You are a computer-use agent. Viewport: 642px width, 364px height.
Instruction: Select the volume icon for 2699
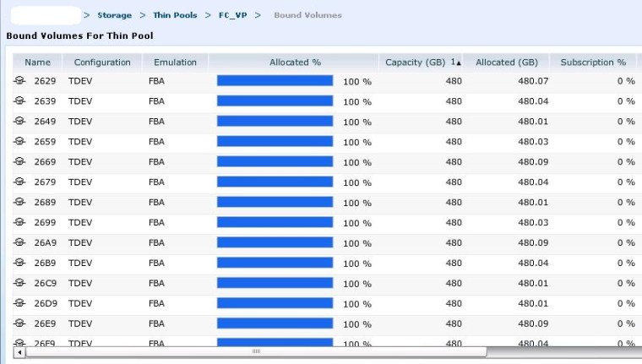pyautogui.click(x=19, y=222)
